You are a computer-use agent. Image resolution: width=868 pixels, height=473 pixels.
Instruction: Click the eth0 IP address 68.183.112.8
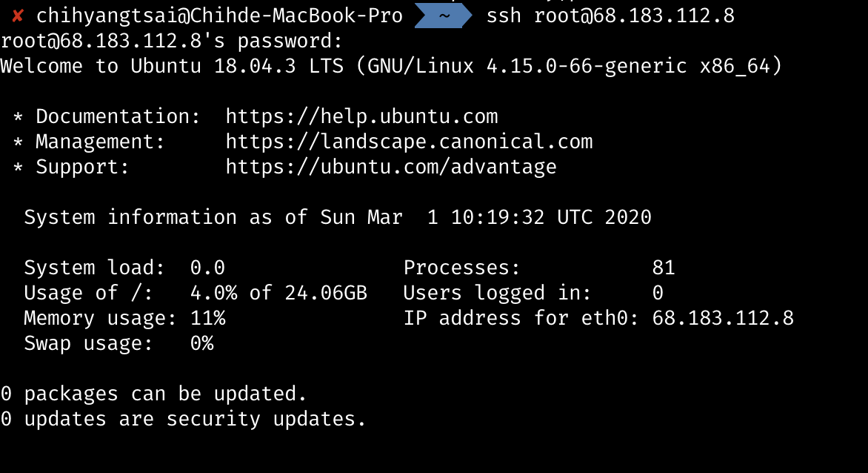pyautogui.click(x=723, y=318)
